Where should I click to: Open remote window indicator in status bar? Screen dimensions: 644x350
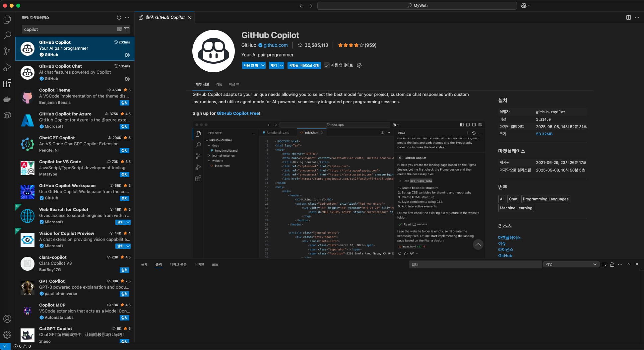(x=5, y=346)
